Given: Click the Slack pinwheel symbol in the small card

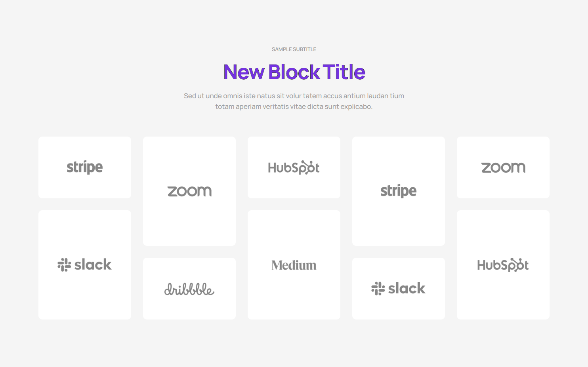Looking at the screenshot, I should 378,289.
